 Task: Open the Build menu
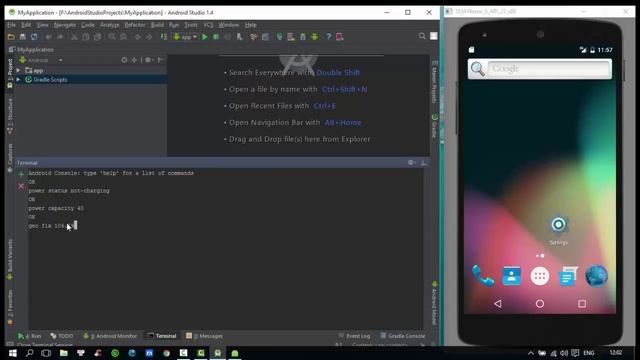pos(157,25)
